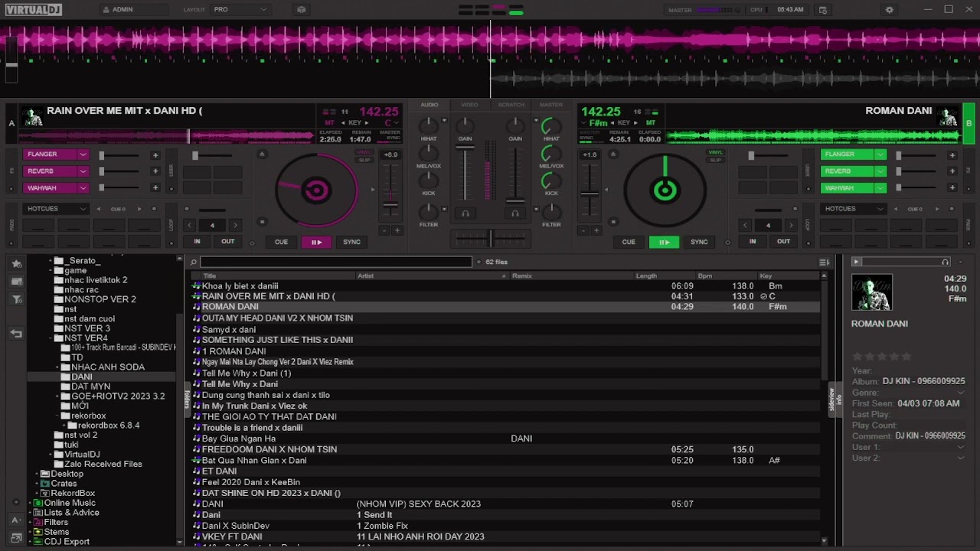Click the pitch minus button on deck A
Viewport: 980px width, 551px height.
[x=385, y=230]
